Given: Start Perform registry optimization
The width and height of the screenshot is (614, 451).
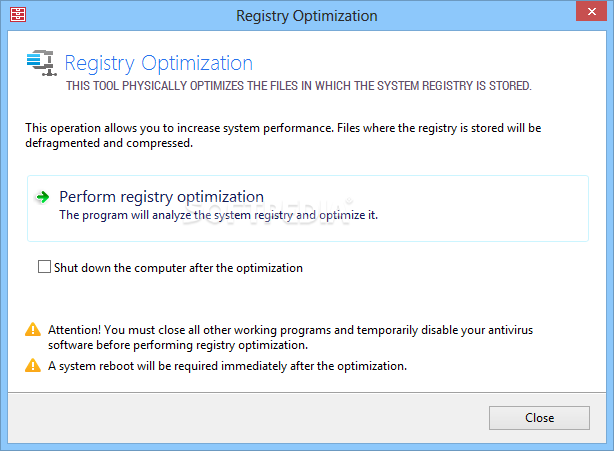Looking at the screenshot, I should tap(162, 197).
